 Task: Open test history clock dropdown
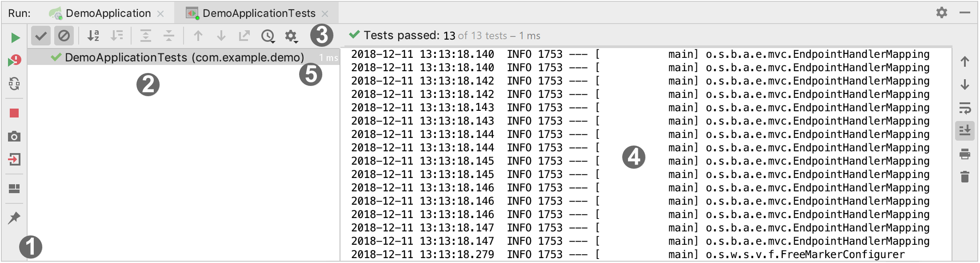click(268, 36)
